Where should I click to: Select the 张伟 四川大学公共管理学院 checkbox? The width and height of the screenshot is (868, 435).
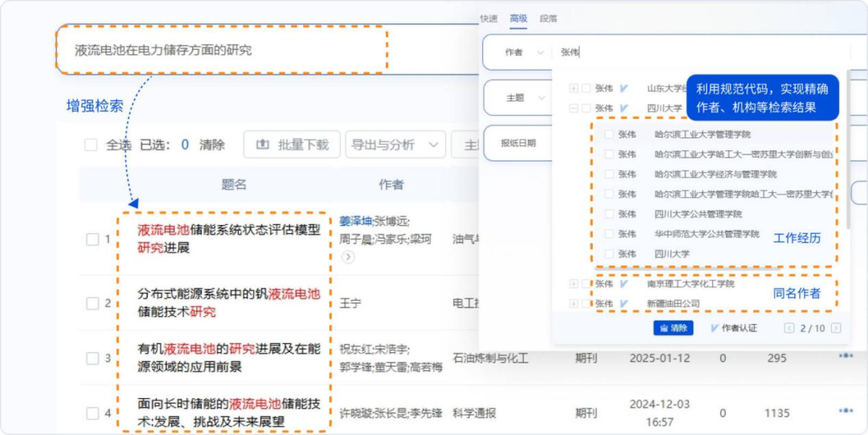point(609,214)
